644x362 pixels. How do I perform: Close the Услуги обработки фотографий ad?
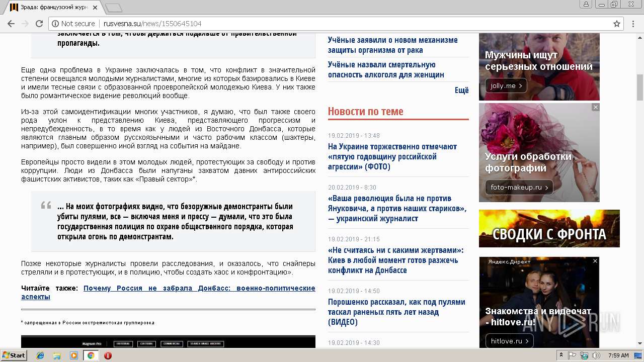(595, 107)
